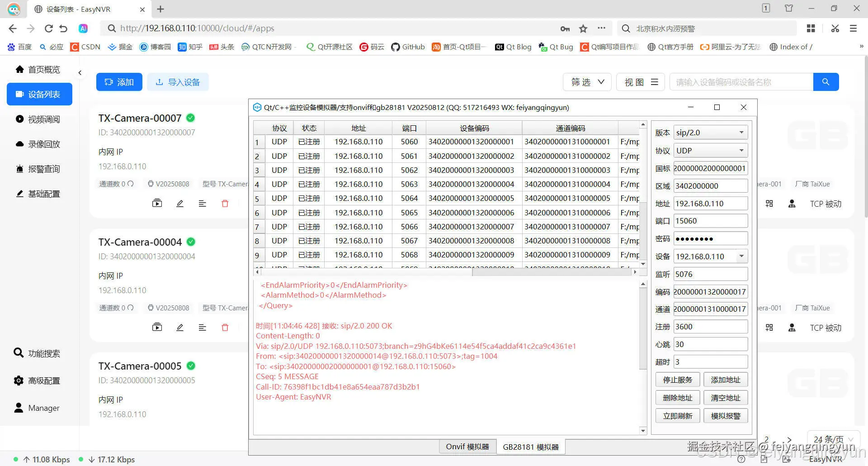Open details list icon for TX-Camera-00007
The height and width of the screenshot is (466, 868).
pyautogui.click(x=202, y=203)
